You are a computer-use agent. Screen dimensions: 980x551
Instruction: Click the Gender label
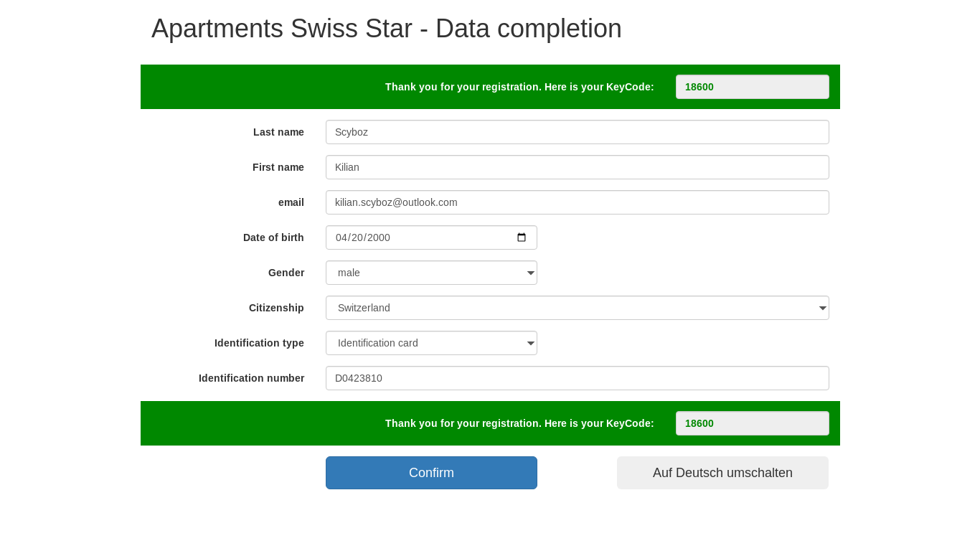pyautogui.click(x=286, y=273)
